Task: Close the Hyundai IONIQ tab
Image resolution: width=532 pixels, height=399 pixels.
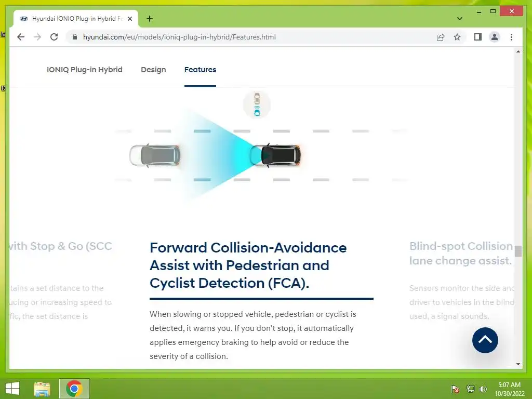Action: click(129, 19)
